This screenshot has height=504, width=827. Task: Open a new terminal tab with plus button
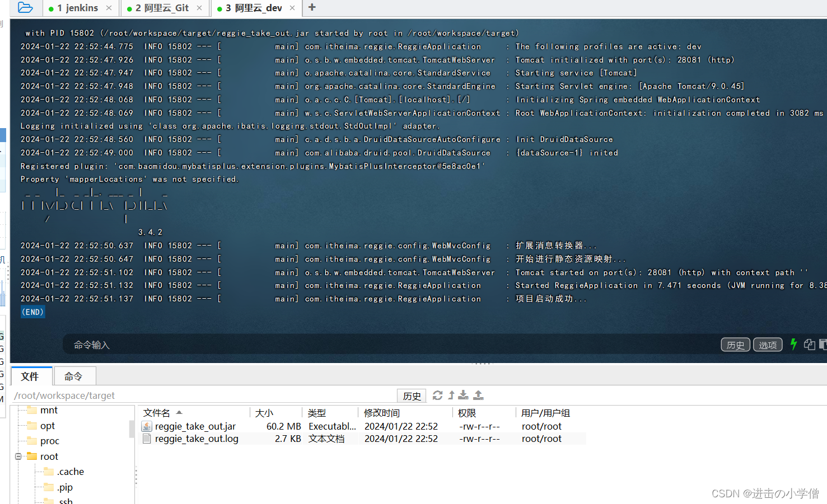point(311,8)
